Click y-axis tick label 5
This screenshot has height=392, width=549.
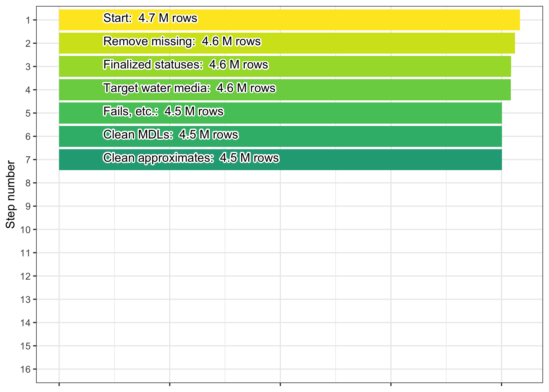[28, 113]
